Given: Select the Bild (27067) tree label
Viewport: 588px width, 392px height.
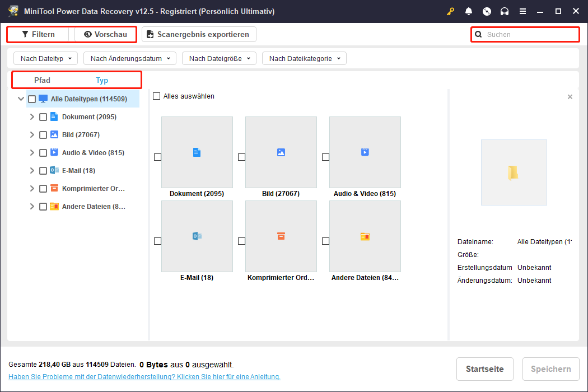Looking at the screenshot, I should click(x=81, y=134).
